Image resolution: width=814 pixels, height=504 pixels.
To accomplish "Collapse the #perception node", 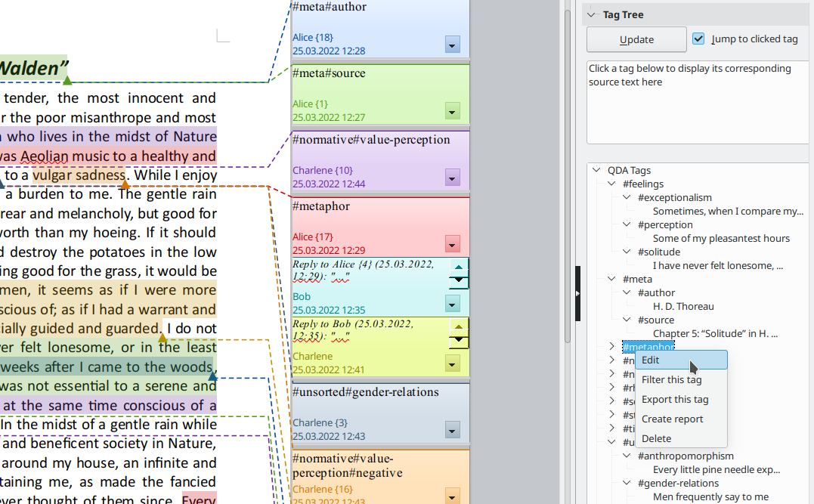I will (627, 224).
